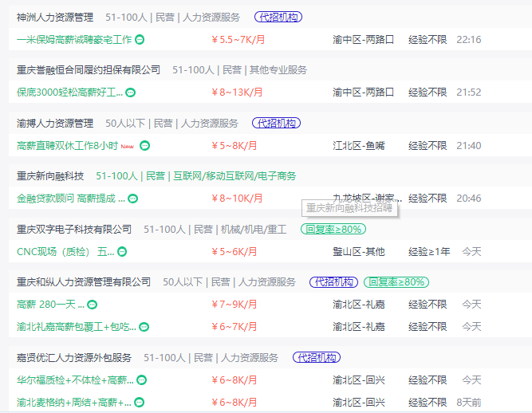532x413 pixels.
Task: Open company 神洲人力资源管理
Action: pos(55,18)
